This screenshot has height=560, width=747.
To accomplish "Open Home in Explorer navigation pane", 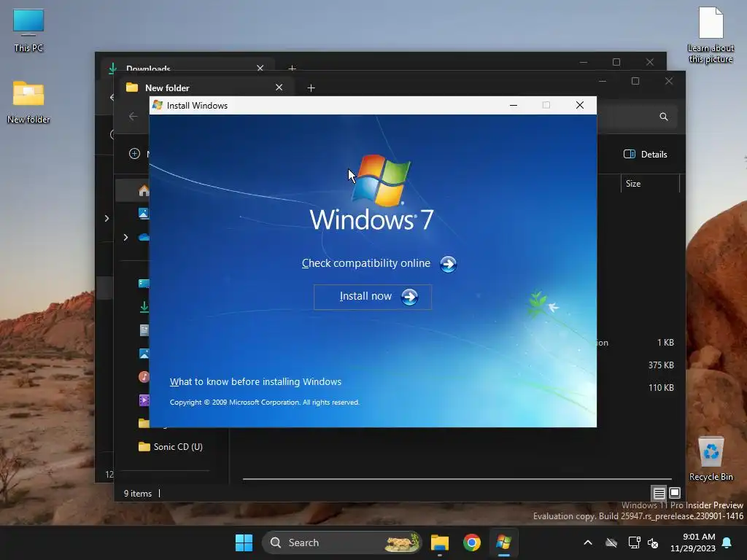I will pyautogui.click(x=144, y=190).
